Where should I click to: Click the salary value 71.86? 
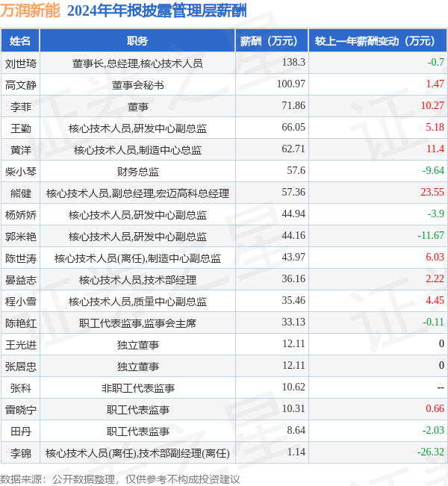pyautogui.click(x=293, y=106)
